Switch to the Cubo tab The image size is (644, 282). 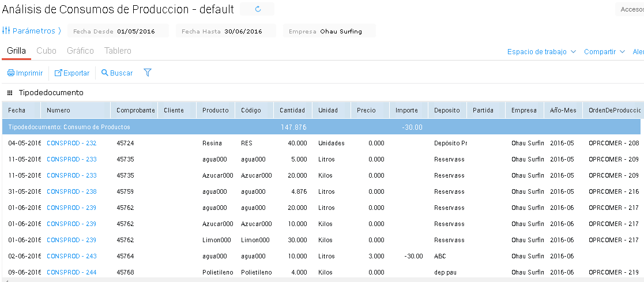tap(46, 51)
